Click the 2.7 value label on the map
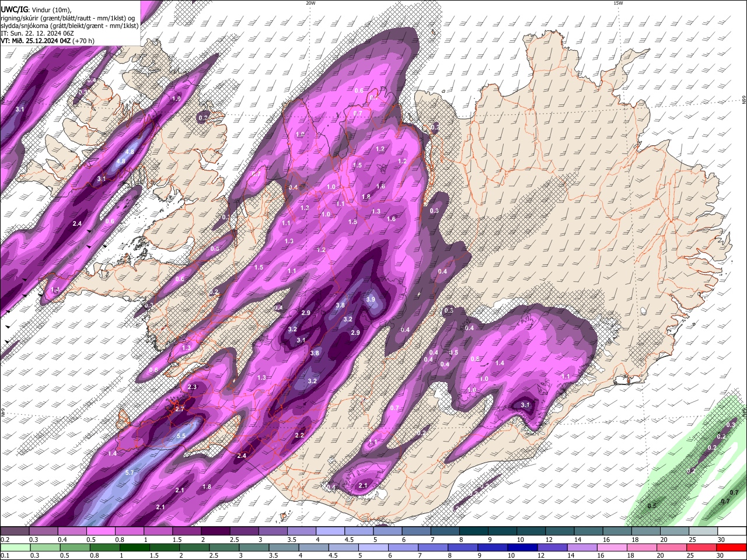 (x=180, y=409)
